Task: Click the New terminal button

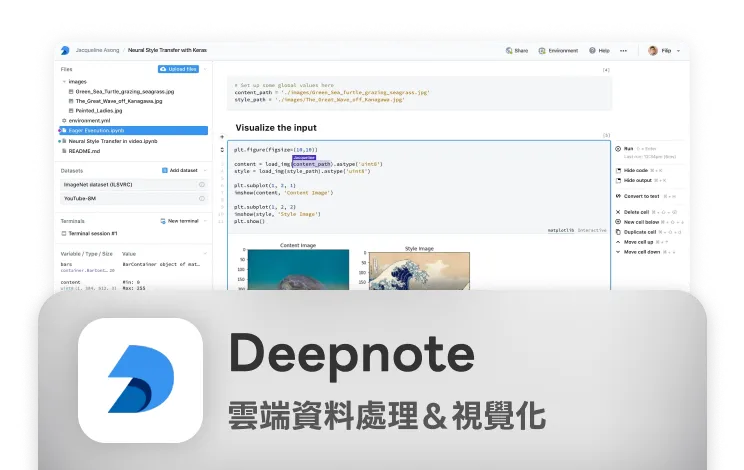Action: 179,221
